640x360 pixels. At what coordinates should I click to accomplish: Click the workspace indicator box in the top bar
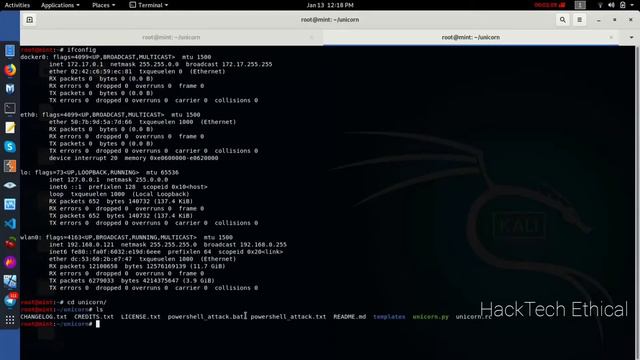point(580,5)
